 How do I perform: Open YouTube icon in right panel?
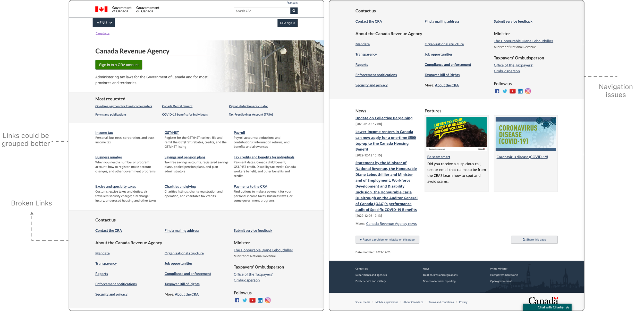512,91
